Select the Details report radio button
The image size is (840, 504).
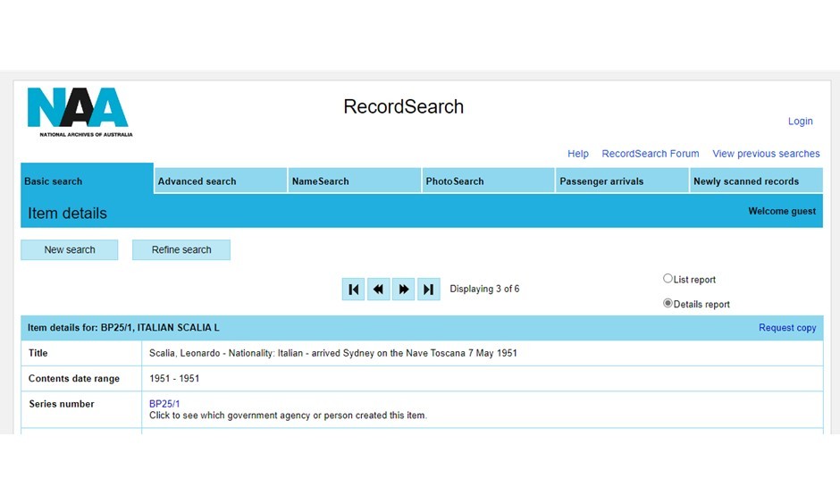(x=668, y=303)
